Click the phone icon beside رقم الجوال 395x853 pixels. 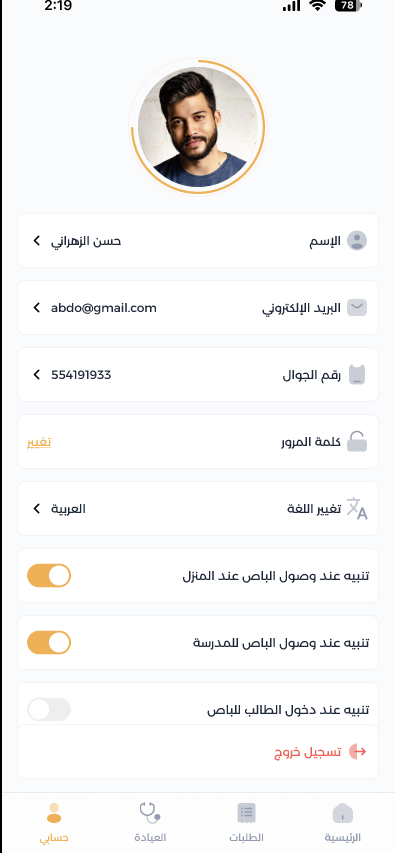click(357, 375)
